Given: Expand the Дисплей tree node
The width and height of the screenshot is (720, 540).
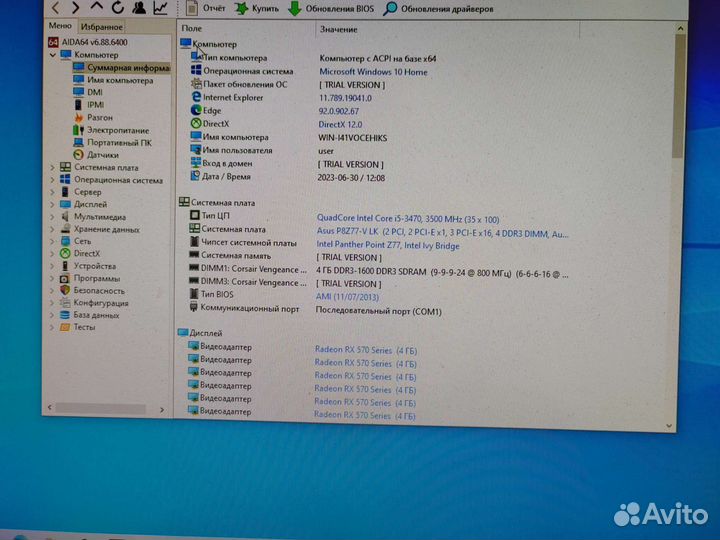Looking at the screenshot, I should tap(52, 204).
